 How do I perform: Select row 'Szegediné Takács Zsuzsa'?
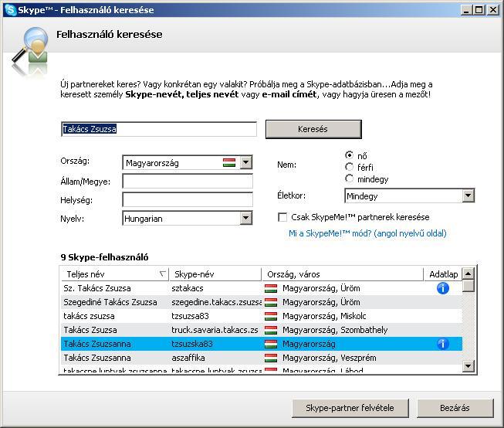tap(262, 302)
